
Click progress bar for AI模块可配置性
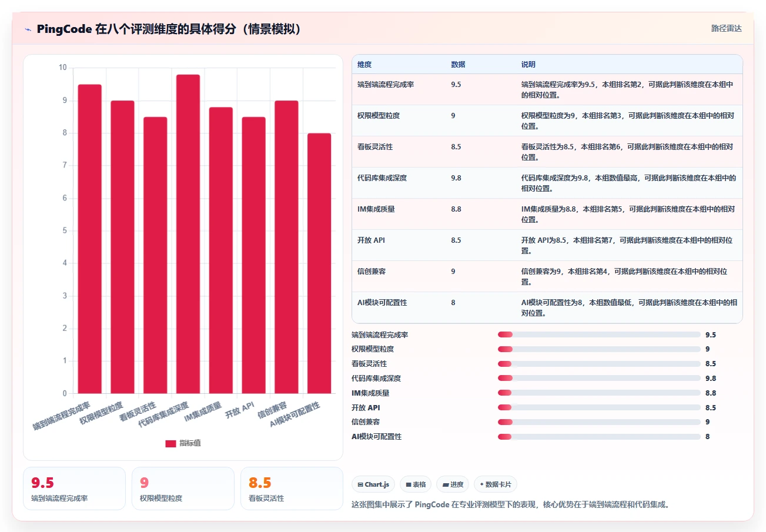click(x=599, y=437)
